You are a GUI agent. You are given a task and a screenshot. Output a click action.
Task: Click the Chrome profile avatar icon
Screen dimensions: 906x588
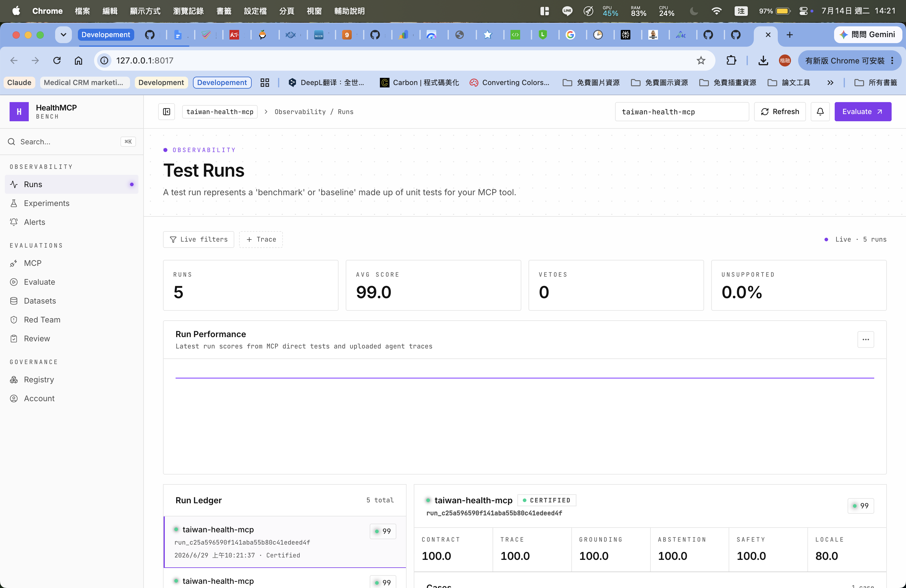(785, 60)
